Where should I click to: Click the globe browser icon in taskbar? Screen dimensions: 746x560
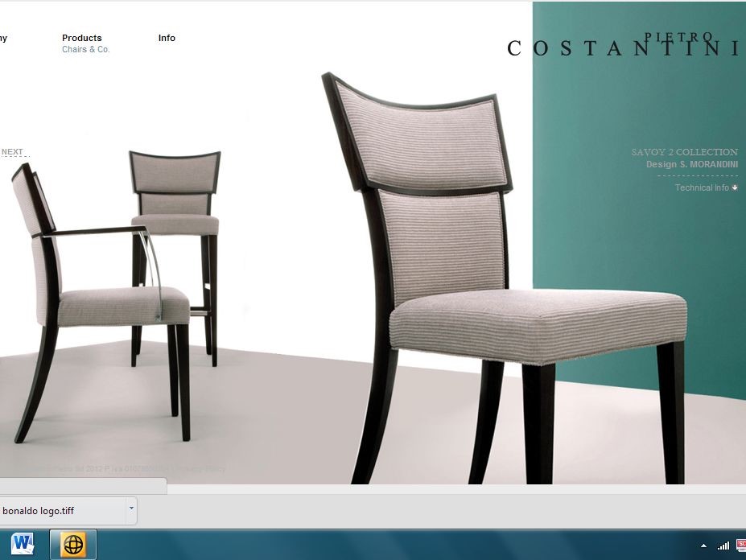click(73, 545)
